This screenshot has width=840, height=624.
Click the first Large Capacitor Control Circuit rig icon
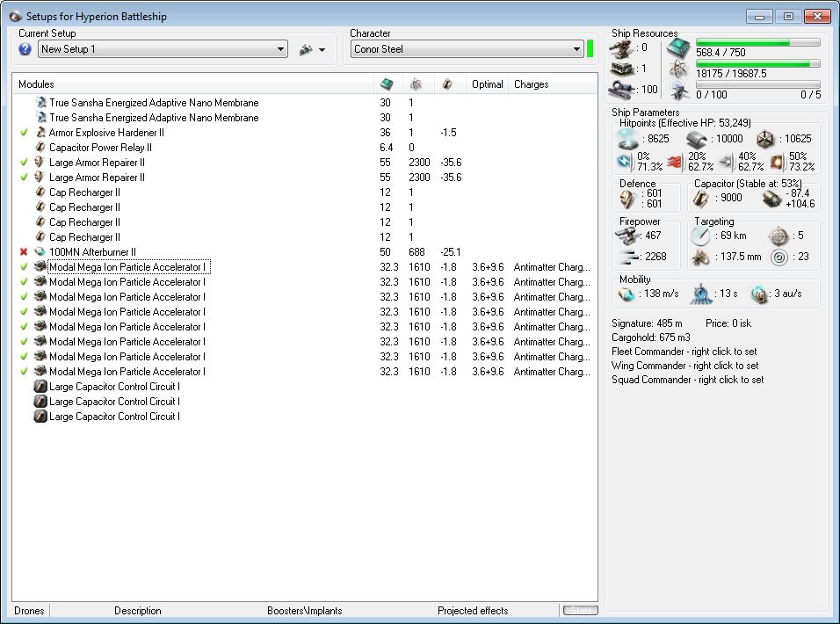click(40, 386)
